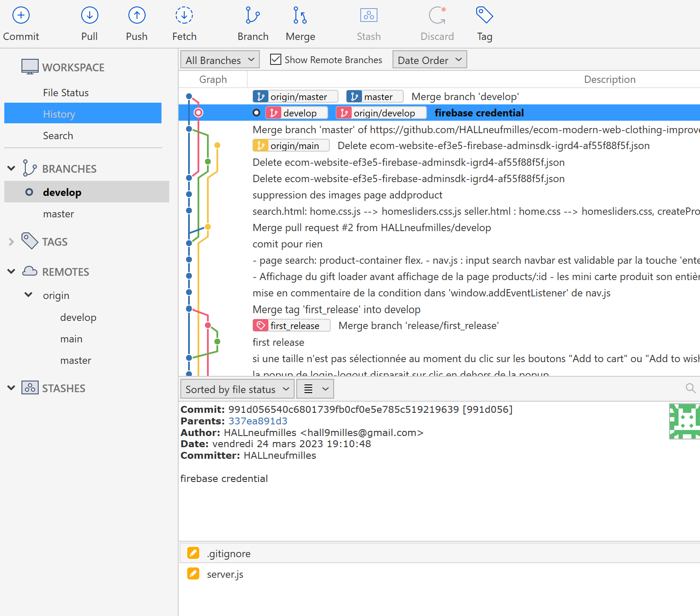Switch to the File Status view

(x=66, y=92)
